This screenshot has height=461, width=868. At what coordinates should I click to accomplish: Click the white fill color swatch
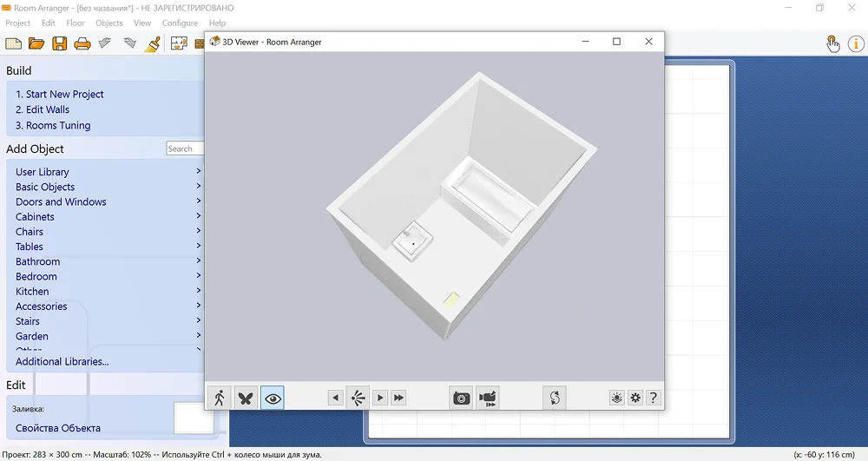tap(193, 418)
